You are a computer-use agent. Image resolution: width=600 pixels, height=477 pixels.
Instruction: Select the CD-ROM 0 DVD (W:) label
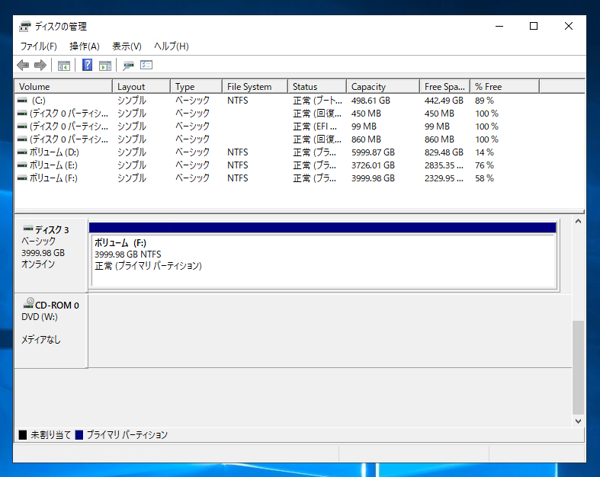pos(50,311)
